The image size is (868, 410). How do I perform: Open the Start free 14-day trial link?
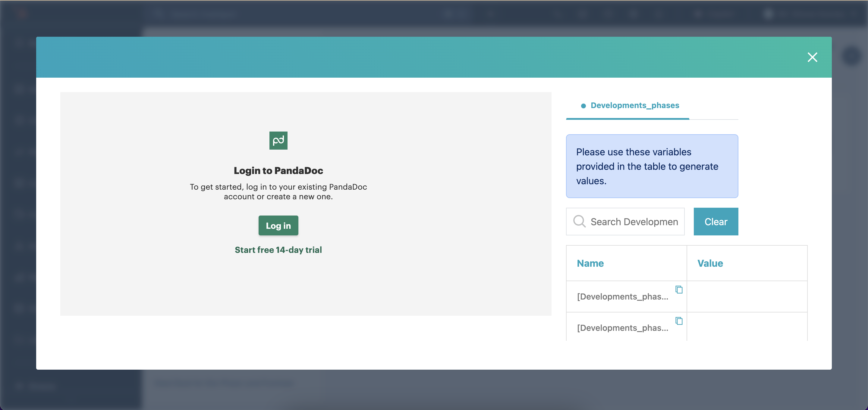pos(278,250)
